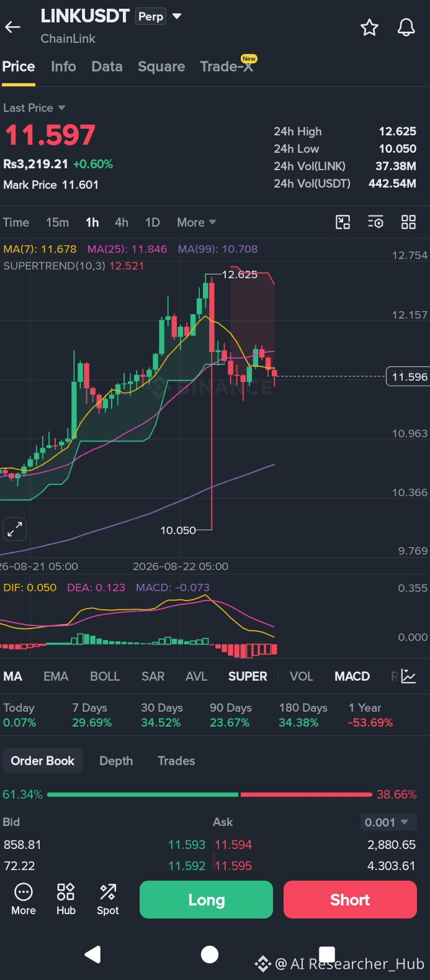The image size is (430, 980).
Task: Select the 1D timeframe
Action: click(153, 222)
